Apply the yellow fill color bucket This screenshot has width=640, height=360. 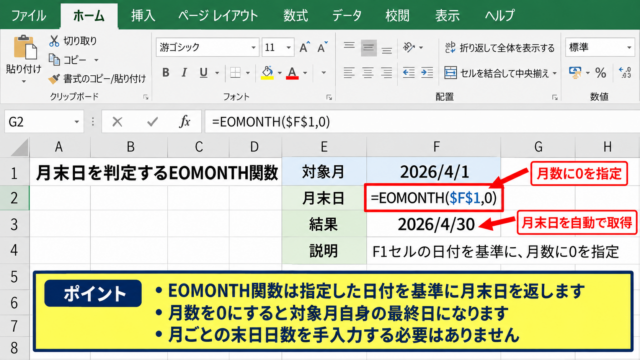(x=267, y=73)
